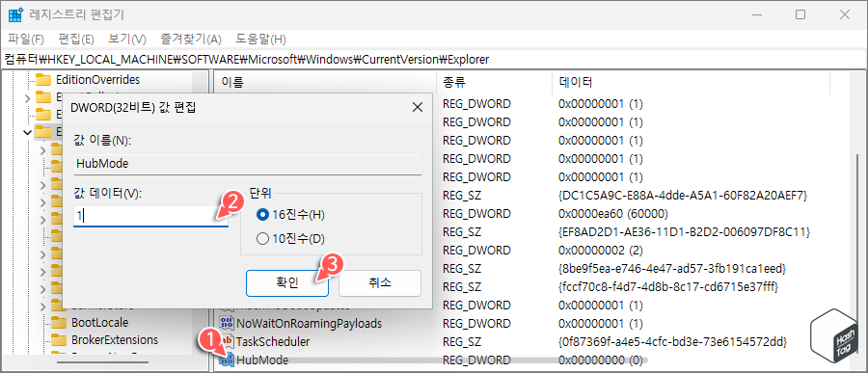868x373 pixels.
Task: Cancel the dialog with 취소 button
Action: (x=380, y=283)
